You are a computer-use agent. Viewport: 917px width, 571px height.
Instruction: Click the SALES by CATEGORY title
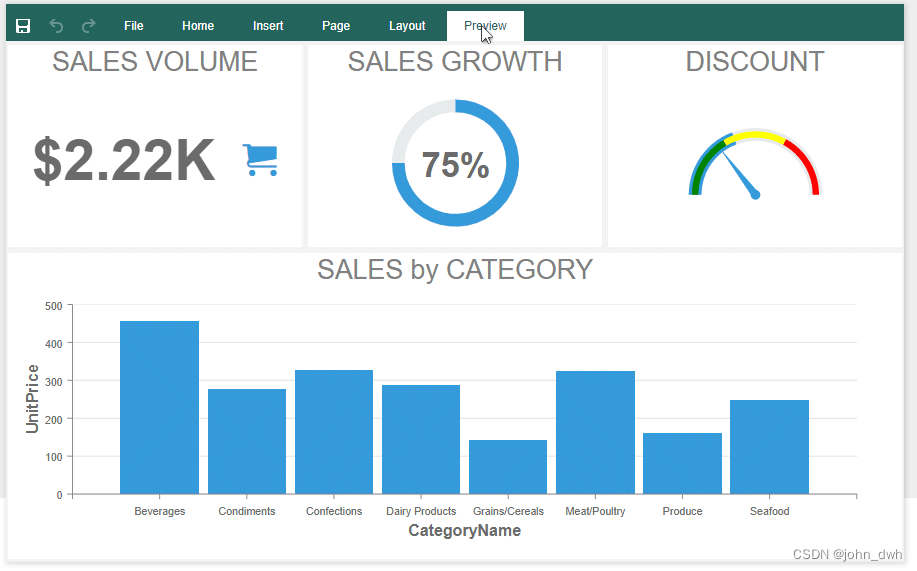point(455,270)
